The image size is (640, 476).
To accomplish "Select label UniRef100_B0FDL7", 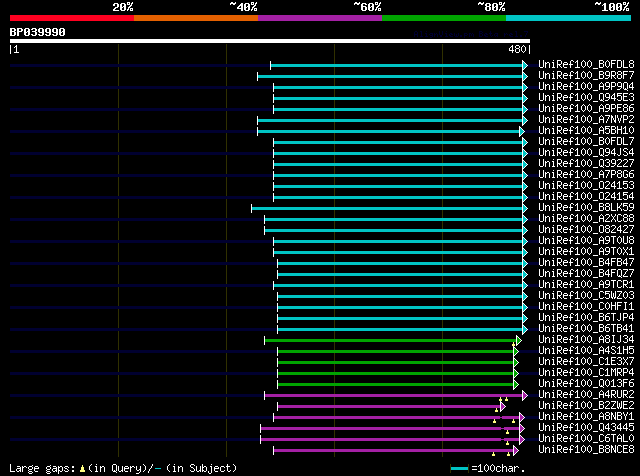I will [x=586, y=142].
